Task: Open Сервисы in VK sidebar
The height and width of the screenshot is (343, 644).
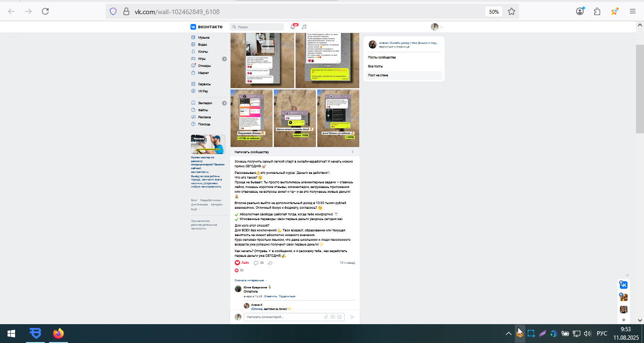Action: click(204, 84)
